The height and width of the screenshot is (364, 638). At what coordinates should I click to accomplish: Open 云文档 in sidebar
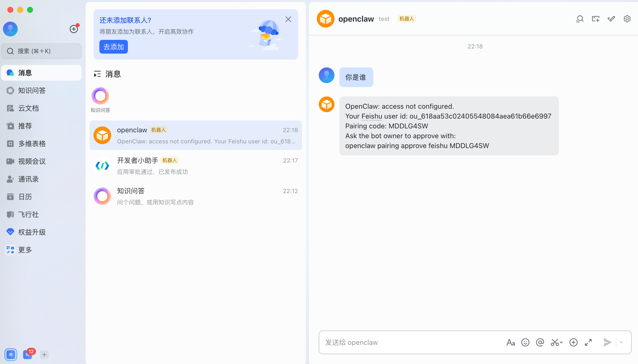point(28,108)
